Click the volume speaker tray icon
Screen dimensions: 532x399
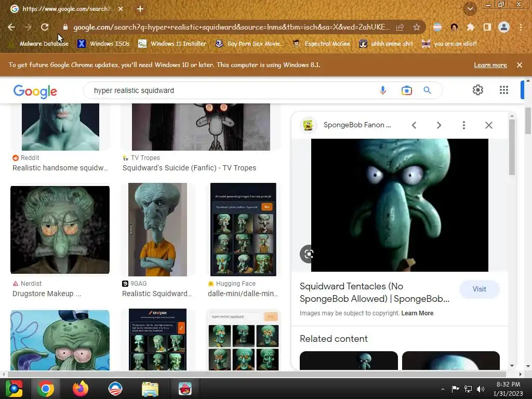481,389
